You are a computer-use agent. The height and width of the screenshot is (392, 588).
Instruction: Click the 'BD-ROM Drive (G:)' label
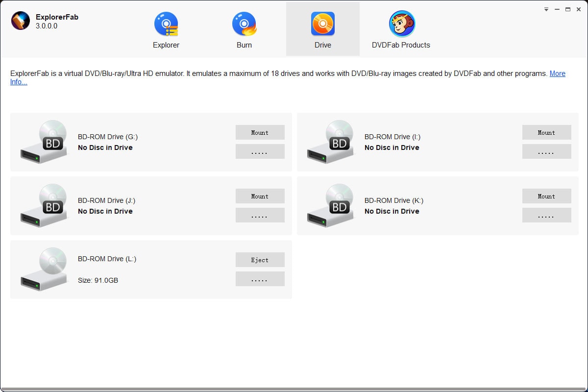(108, 137)
